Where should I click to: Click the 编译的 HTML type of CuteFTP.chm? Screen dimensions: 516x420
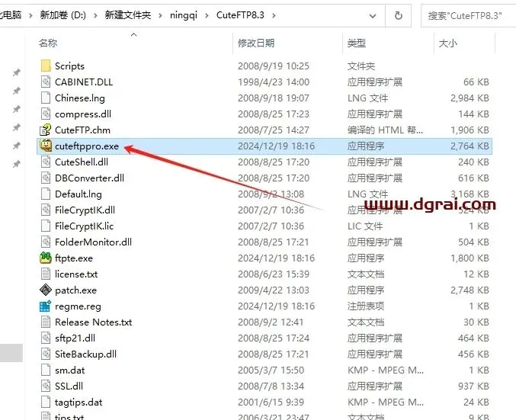[x=385, y=130]
